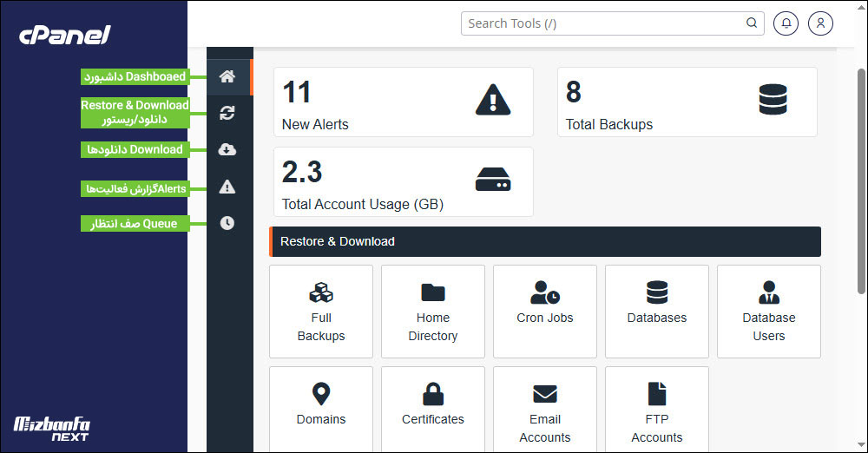The width and height of the screenshot is (868, 453).
Task: Select the Restore & Download refresh icon
Action: coord(227,113)
